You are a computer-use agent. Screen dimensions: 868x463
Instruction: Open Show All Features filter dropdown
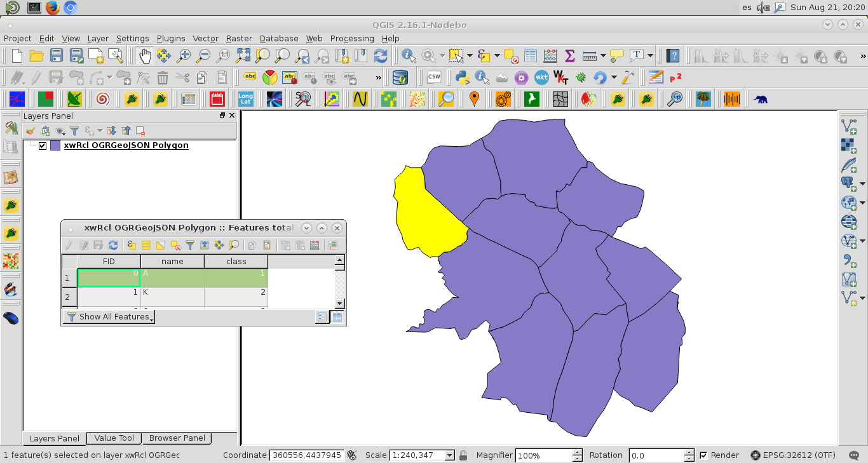(x=109, y=317)
